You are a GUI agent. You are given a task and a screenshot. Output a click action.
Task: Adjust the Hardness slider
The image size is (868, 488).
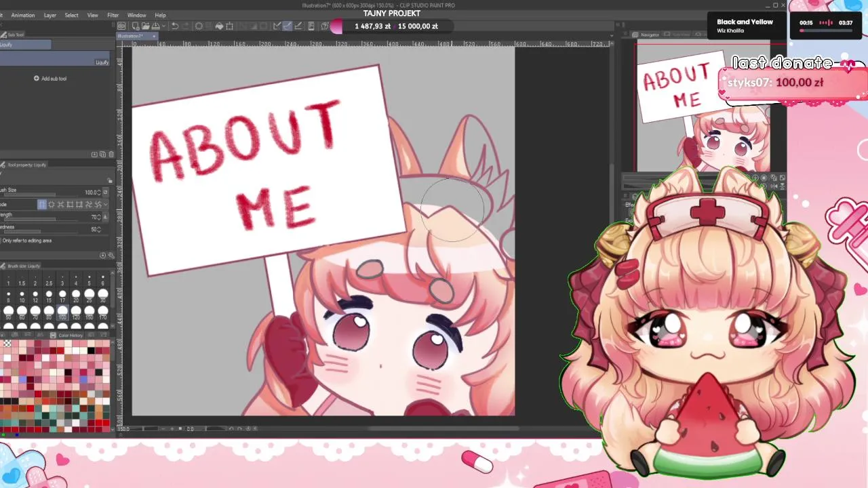[x=41, y=232]
